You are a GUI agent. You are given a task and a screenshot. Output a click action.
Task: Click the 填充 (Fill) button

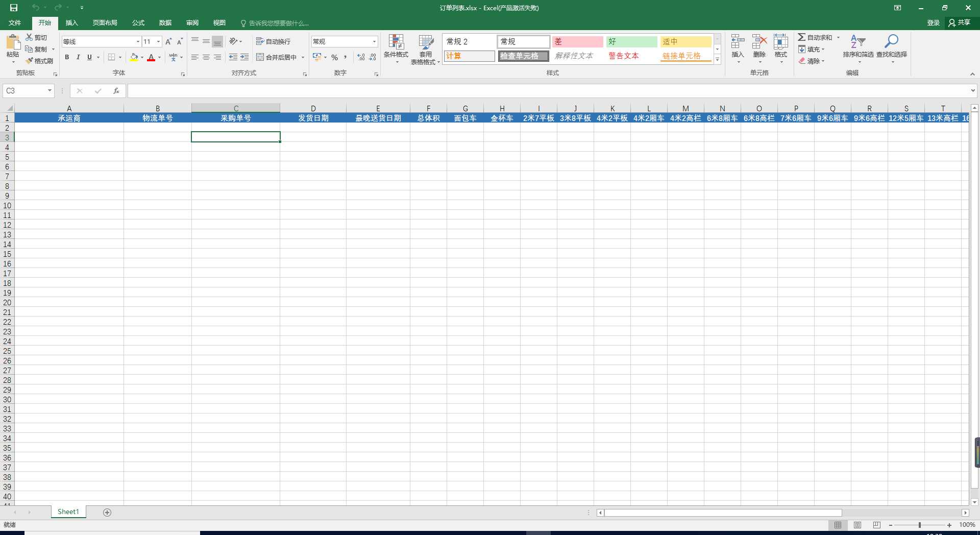click(812, 49)
